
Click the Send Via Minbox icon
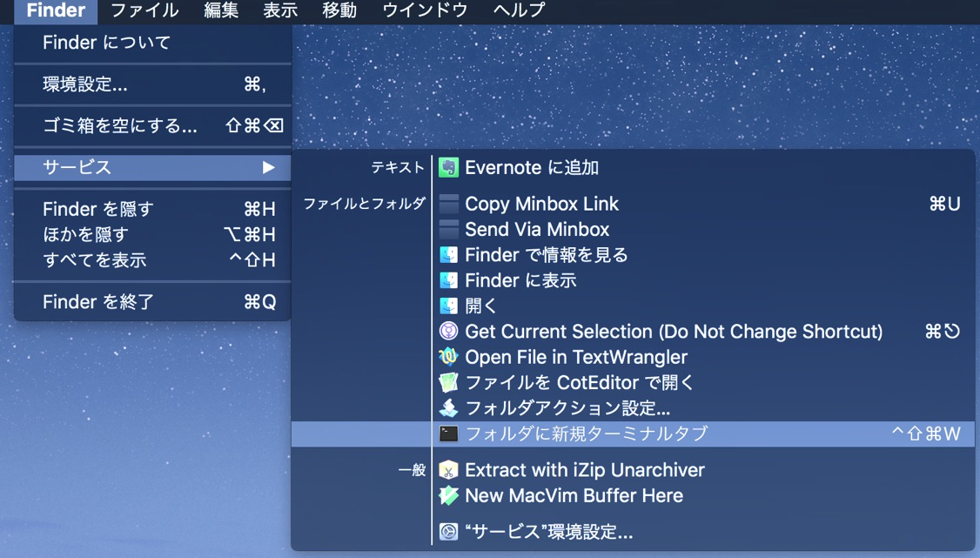click(x=448, y=229)
